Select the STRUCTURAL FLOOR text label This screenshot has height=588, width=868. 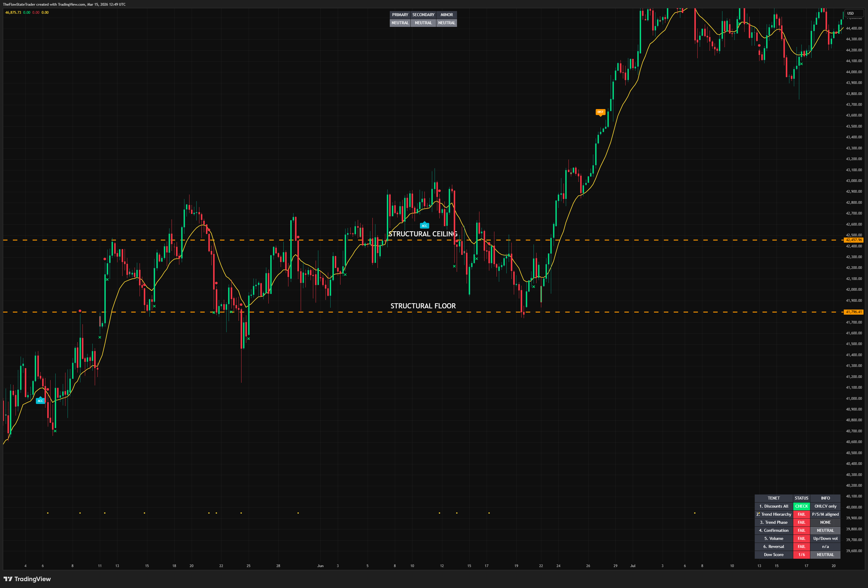tap(423, 306)
